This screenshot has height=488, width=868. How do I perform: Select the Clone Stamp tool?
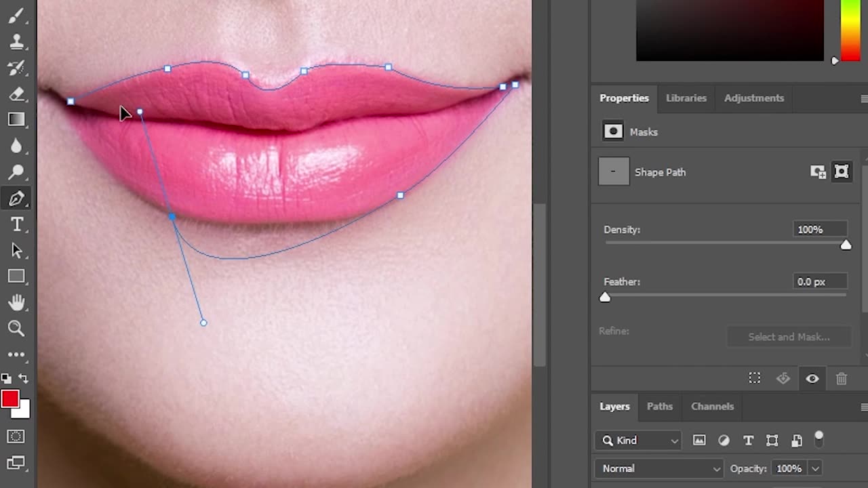click(16, 41)
